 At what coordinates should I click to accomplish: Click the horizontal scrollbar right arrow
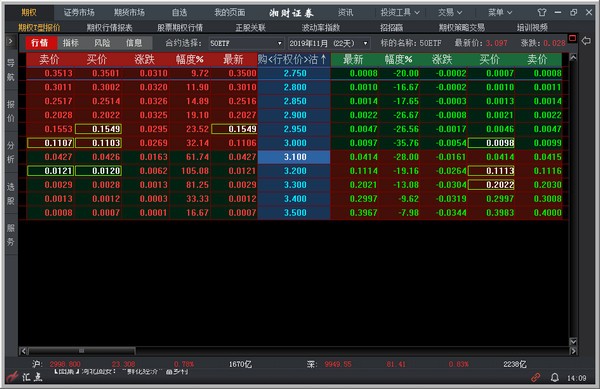[x=573, y=351]
